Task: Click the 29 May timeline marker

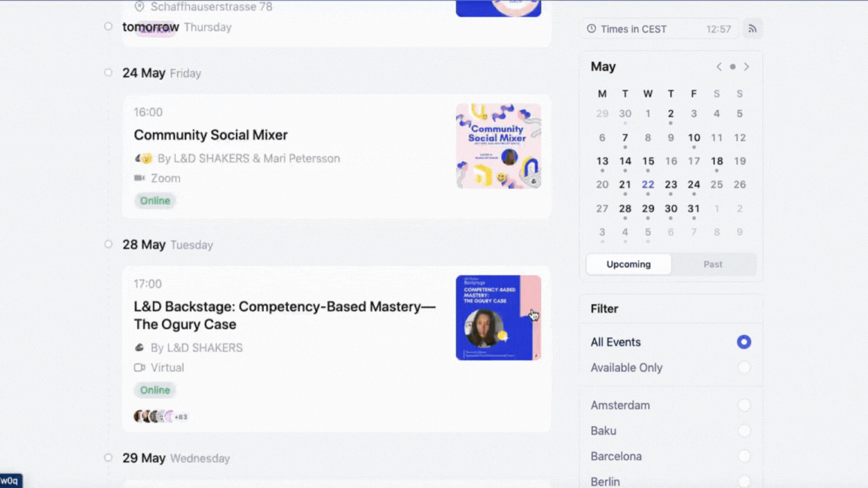Action: (x=108, y=458)
